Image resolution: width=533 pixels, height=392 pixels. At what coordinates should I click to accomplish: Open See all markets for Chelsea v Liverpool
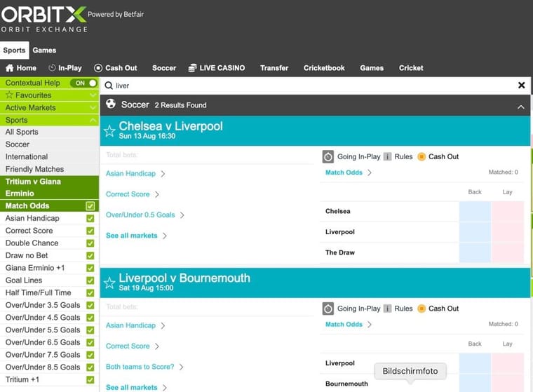(132, 236)
